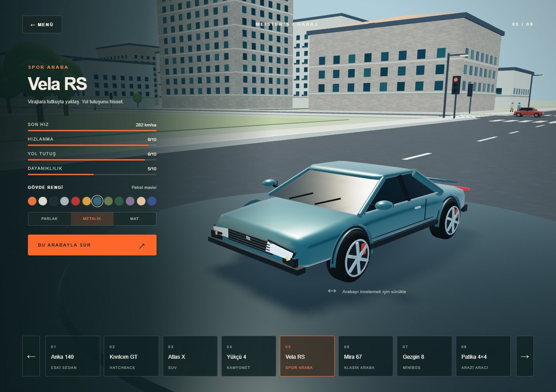This screenshot has height=392, width=556.
Task: Go to the previous car with left arrow
Action: click(31, 356)
